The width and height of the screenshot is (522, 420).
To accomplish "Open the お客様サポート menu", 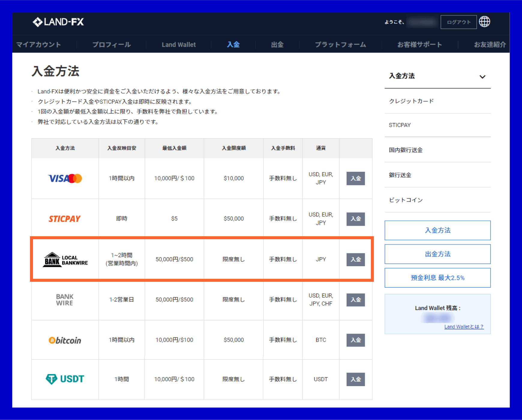I will tap(420, 45).
